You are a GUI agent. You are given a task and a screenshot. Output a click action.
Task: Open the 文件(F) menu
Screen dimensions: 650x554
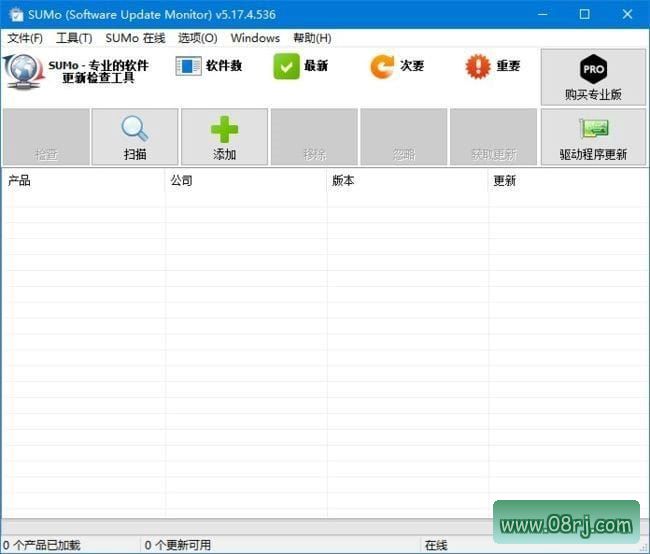coord(25,38)
